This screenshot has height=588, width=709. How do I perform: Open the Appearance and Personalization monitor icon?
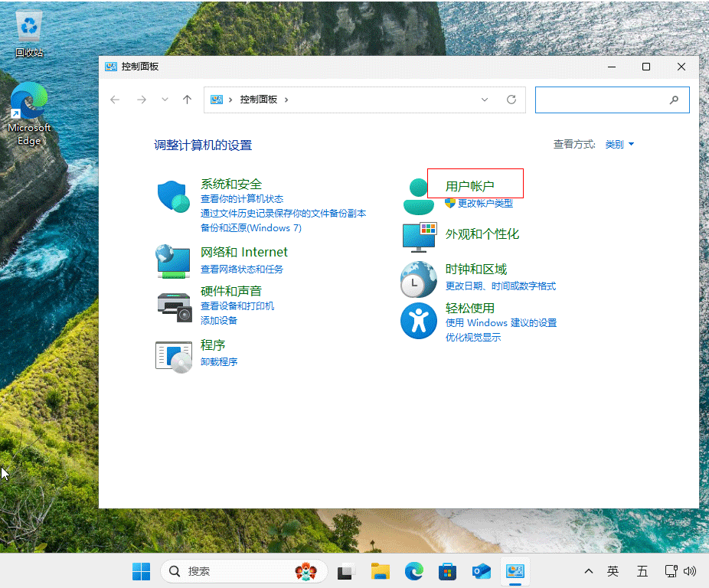pyautogui.click(x=419, y=237)
